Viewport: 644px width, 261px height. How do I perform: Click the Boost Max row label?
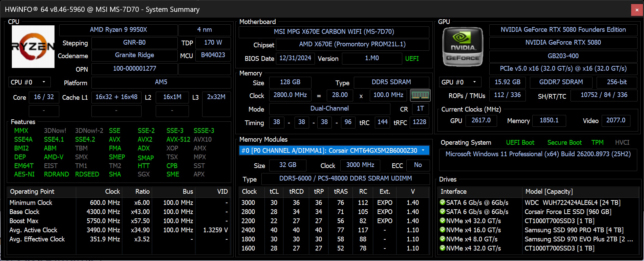24,221
